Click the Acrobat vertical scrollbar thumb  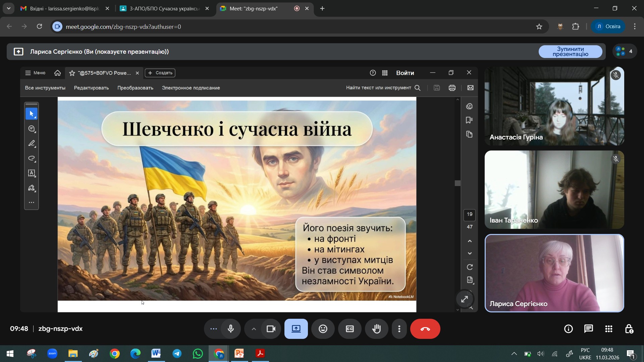[x=458, y=183]
